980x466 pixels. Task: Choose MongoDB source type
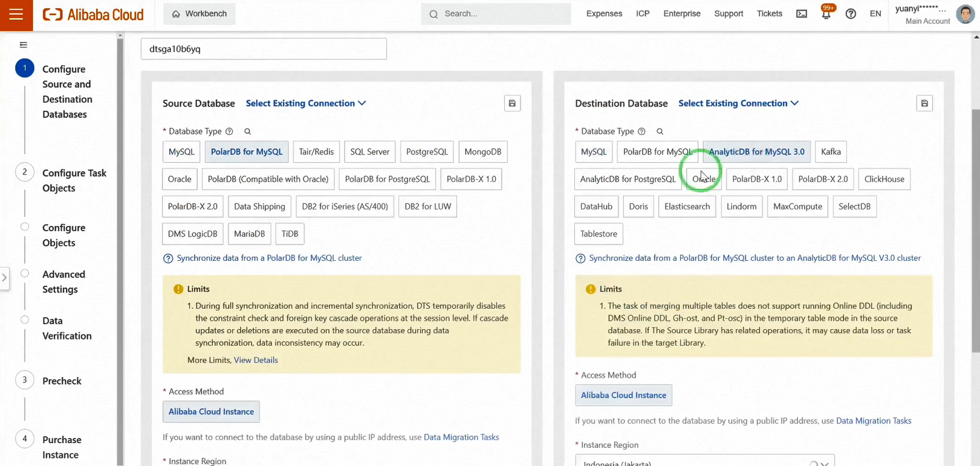(x=482, y=152)
